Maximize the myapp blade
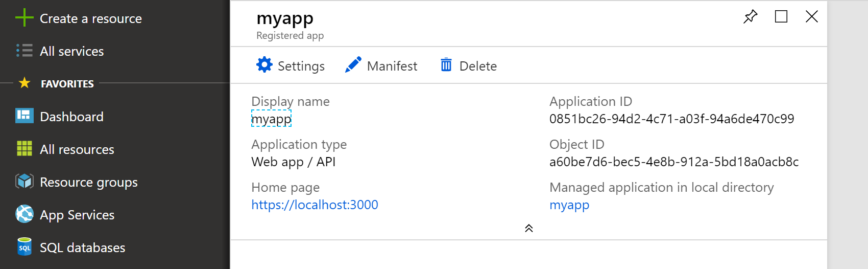Image resolution: width=868 pixels, height=269 pixels. [x=781, y=16]
